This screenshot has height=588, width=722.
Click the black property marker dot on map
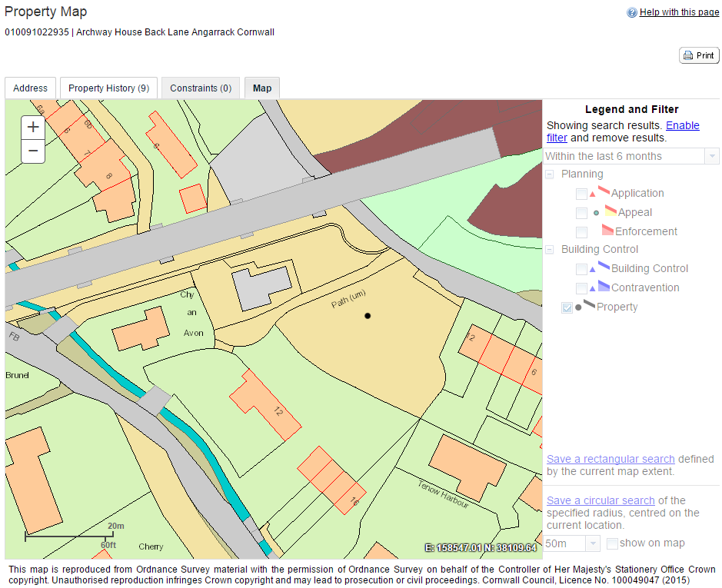pos(368,316)
